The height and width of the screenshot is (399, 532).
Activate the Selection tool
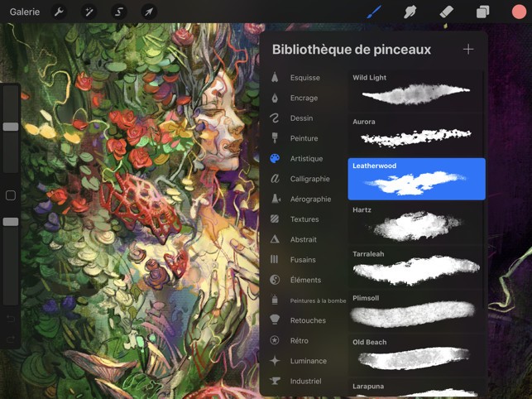[x=119, y=12]
